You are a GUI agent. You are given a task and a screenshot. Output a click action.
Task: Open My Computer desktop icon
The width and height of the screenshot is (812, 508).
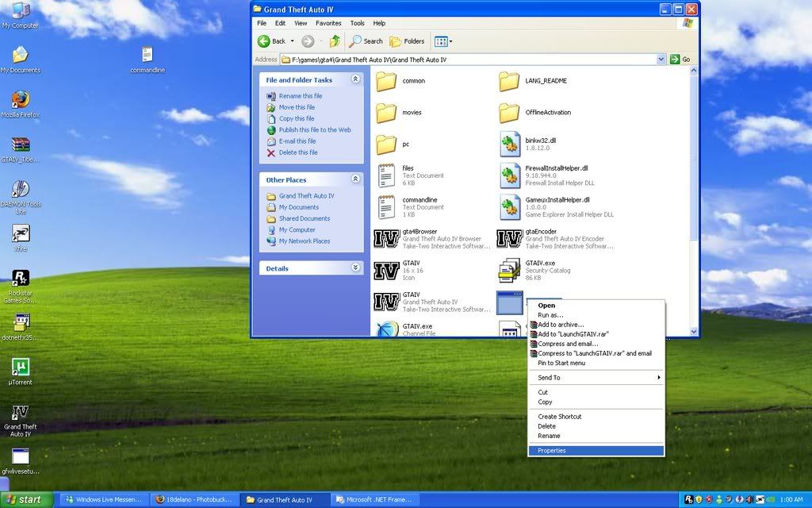coord(20,16)
